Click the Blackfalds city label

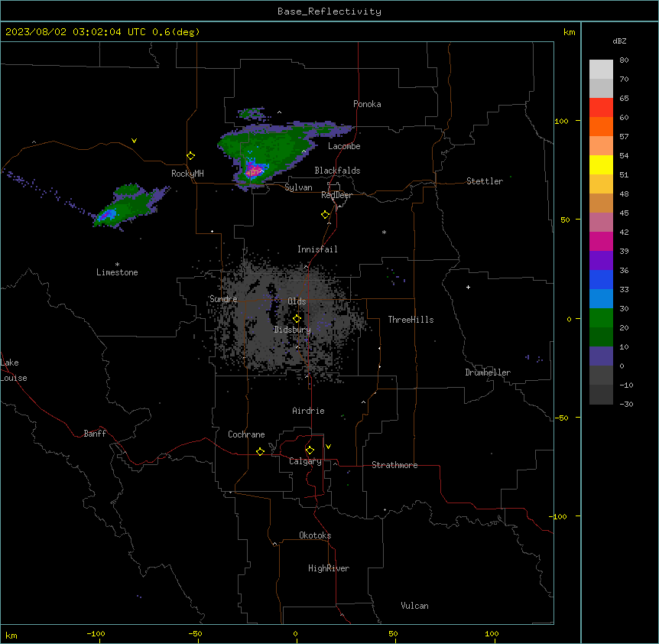click(x=337, y=171)
